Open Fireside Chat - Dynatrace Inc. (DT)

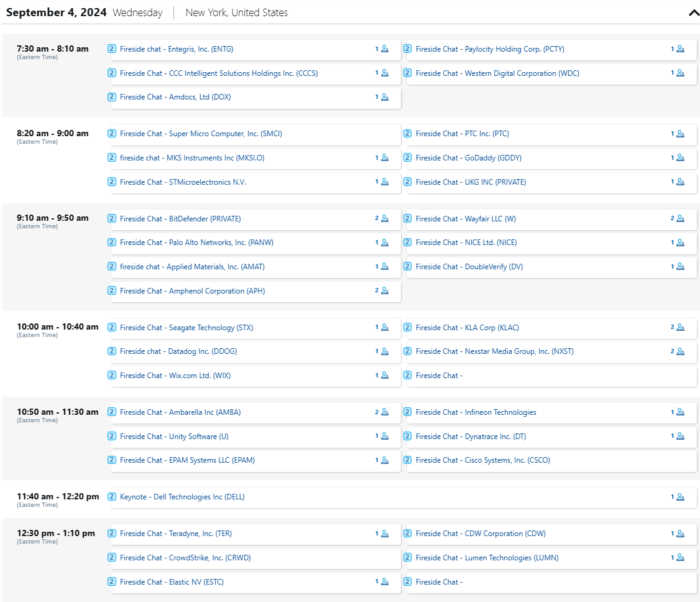tap(471, 437)
